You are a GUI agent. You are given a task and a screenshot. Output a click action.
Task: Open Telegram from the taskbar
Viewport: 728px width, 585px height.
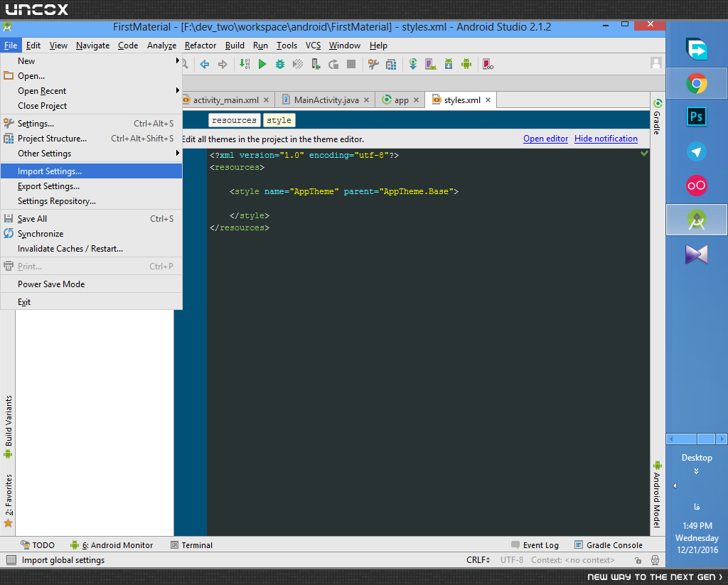(x=697, y=151)
